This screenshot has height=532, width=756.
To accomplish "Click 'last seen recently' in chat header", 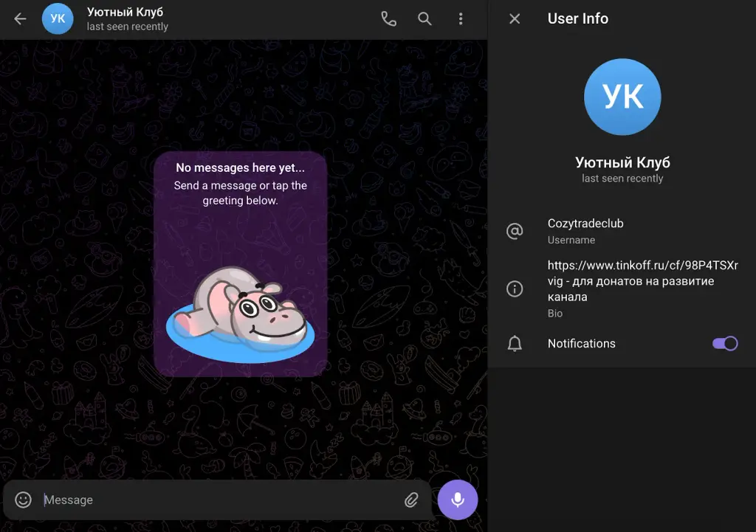I will coord(127,27).
